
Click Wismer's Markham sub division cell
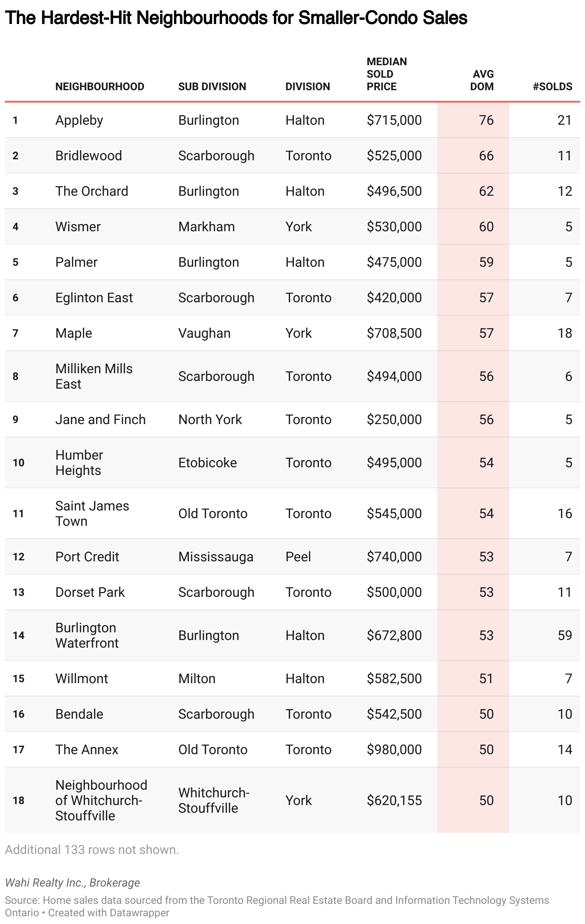207,227
